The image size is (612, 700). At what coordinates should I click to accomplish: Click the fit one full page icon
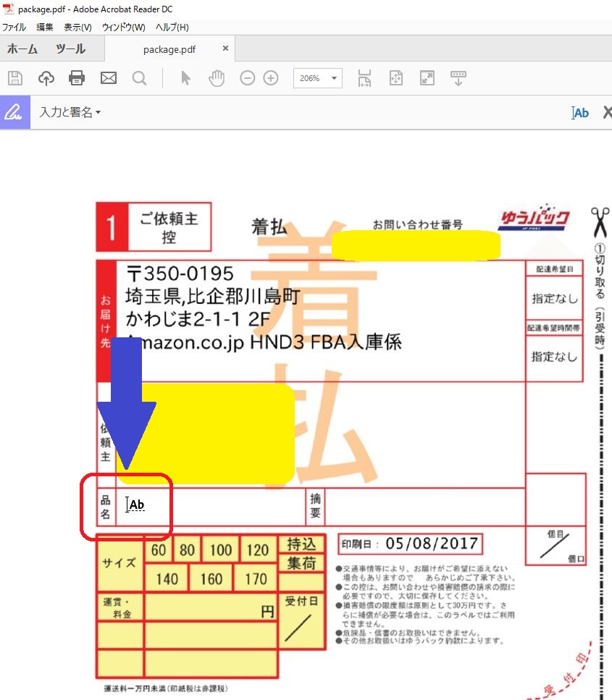pyautogui.click(x=395, y=78)
